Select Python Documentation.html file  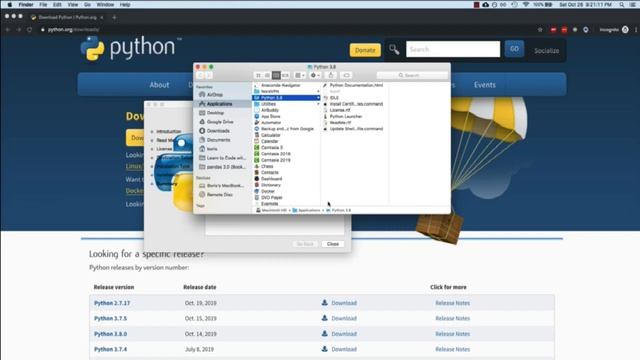355,85
